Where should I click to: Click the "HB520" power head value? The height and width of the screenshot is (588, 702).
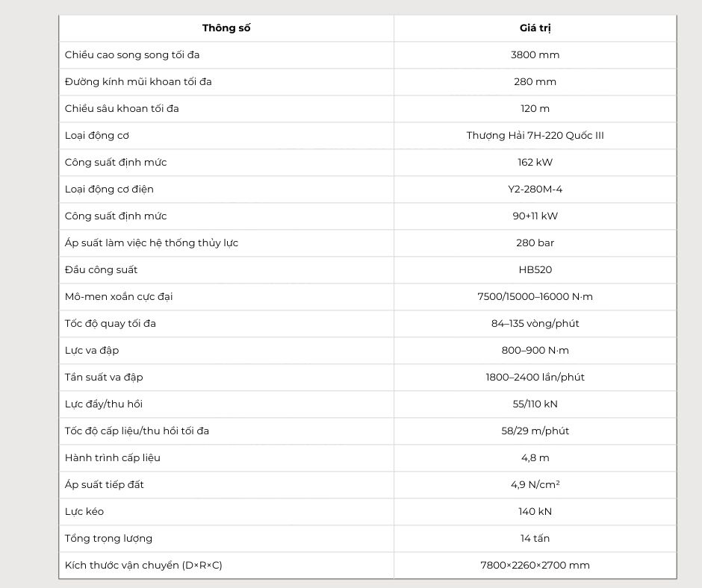(535, 270)
